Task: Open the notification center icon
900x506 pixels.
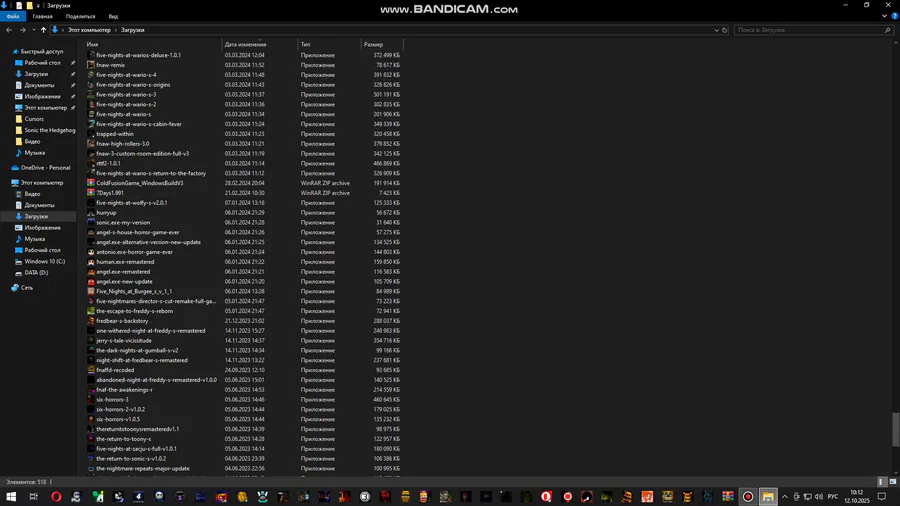Action: 882,496
